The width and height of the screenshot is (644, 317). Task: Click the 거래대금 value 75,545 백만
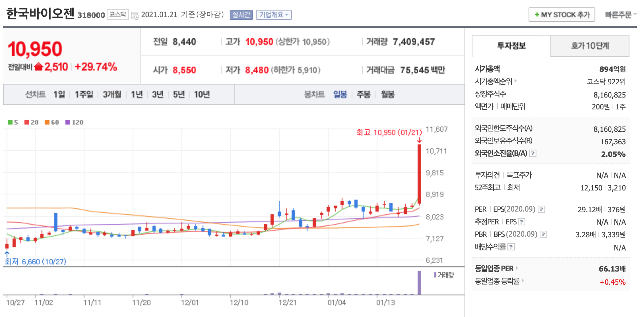(423, 70)
